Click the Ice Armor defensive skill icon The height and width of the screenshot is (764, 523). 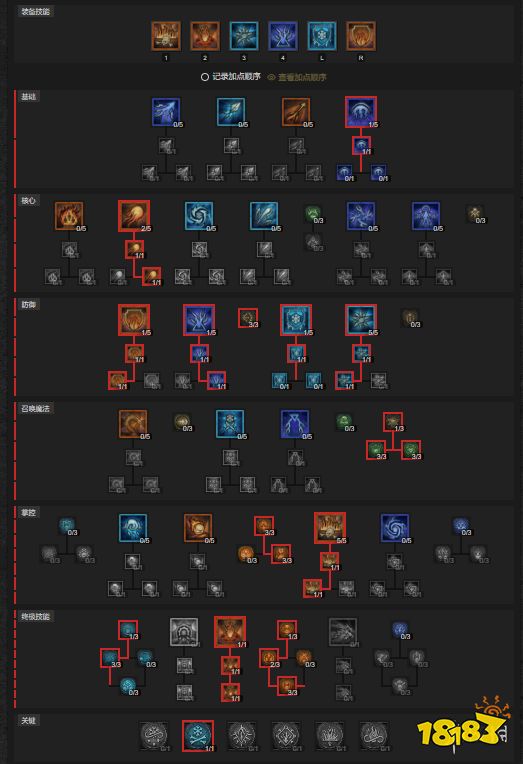click(x=296, y=320)
